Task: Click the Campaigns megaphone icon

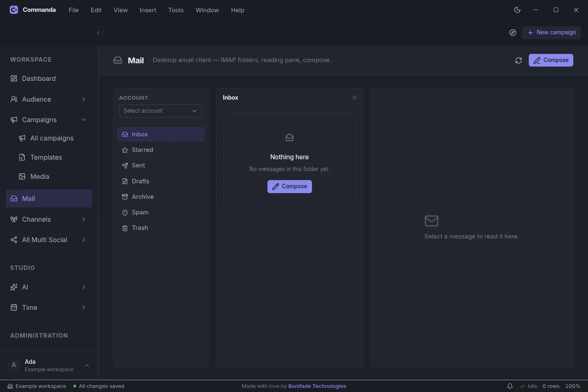Action: click(14, 120)
